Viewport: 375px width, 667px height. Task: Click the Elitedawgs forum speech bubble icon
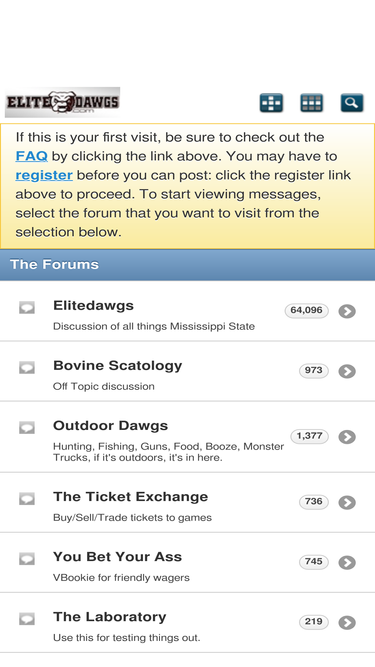click(27, 308)
